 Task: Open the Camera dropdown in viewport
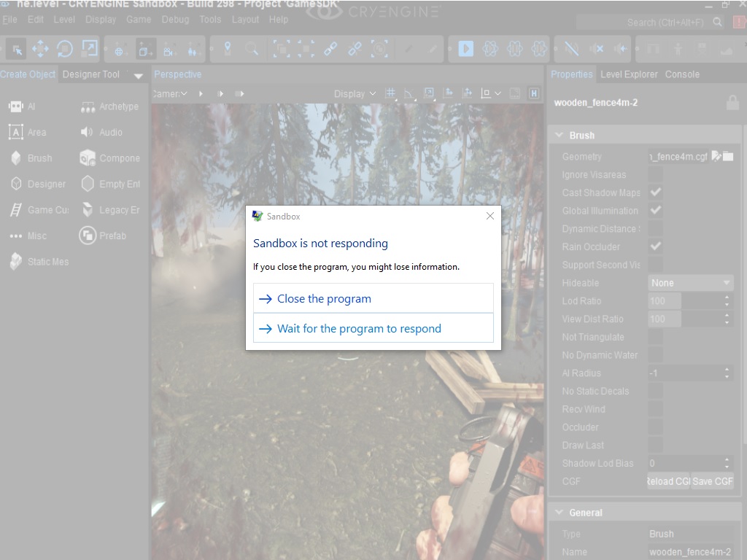(171, 94)
